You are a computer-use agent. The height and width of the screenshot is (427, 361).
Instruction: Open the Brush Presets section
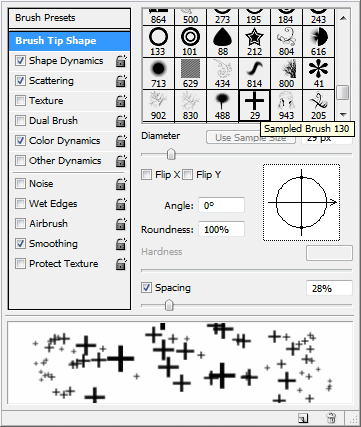[69, 18]
